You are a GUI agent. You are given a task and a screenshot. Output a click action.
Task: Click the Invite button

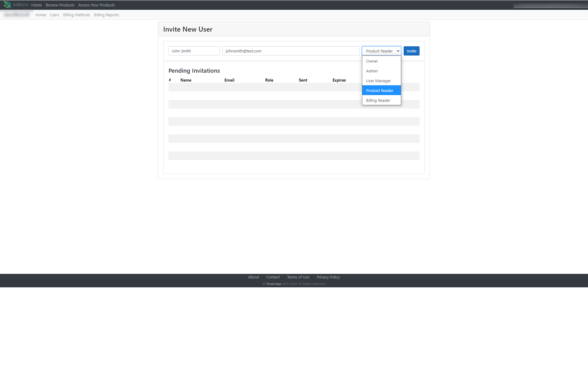tap(411, 51)
